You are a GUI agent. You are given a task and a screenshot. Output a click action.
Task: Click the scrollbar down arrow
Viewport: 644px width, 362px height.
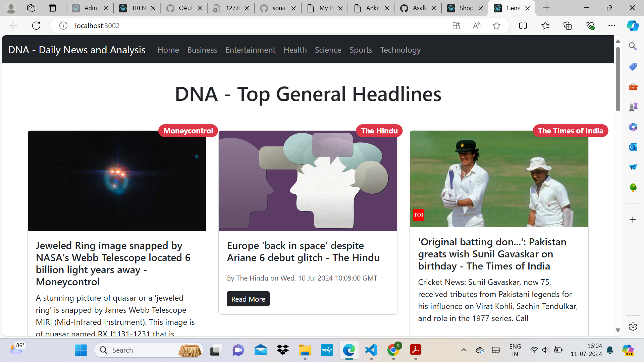(x=618, y=330)
